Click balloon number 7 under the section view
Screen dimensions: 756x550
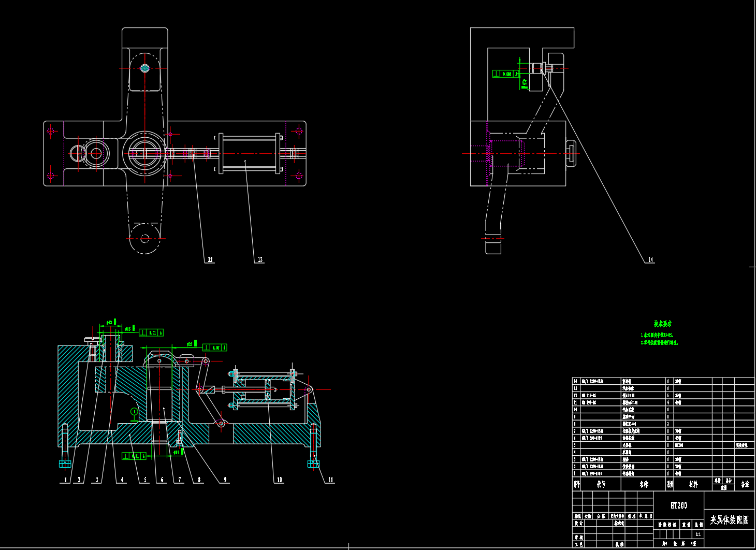(x=180, y=480)
